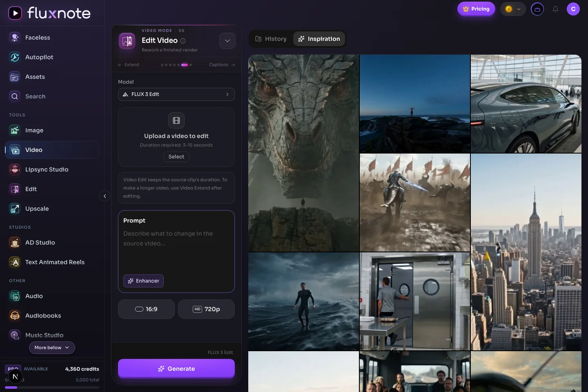Open the round wallet icon in header
588x392 pixels.
537,9
